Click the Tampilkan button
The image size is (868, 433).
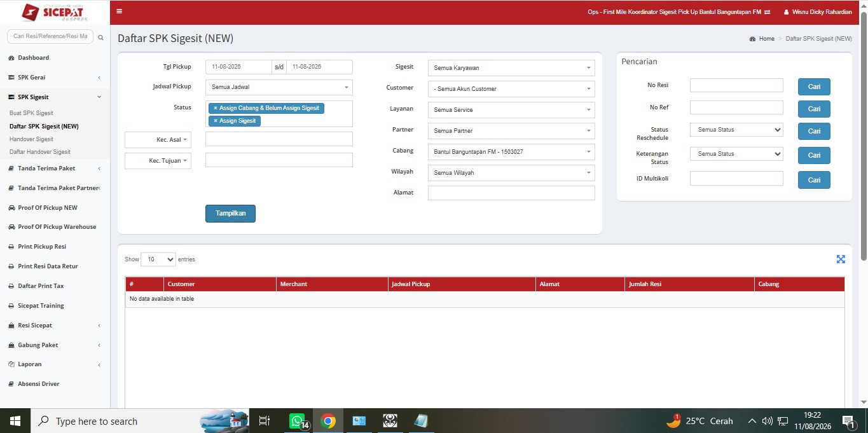pos(230,214)
